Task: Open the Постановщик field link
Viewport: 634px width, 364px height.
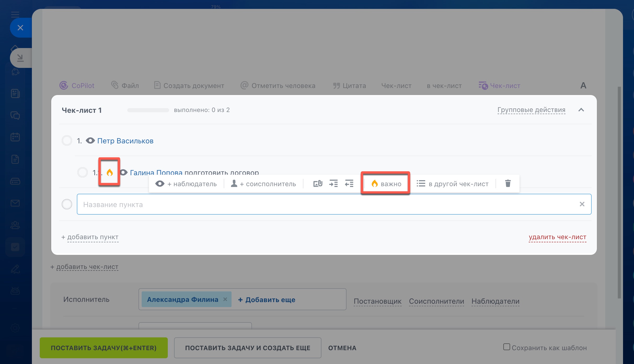Action: [377, 301]
